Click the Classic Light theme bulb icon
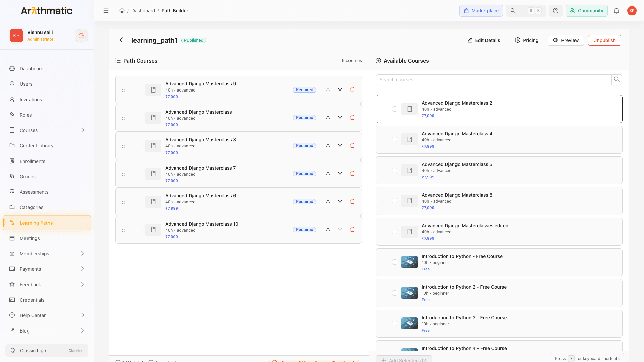Viewport: 644px width, 362px height. pyautogui.click(x=13, y=351)
